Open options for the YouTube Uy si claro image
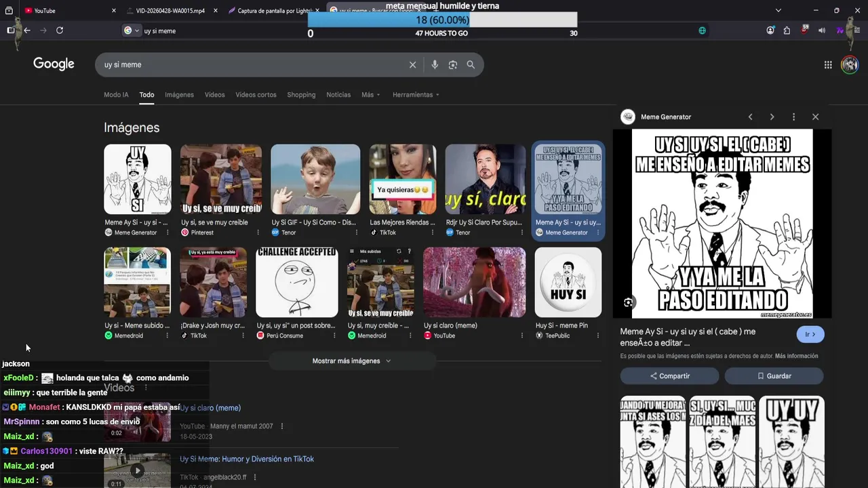The height and width of the screenshot is (488, 868). pyautogui.click(x=521, y=335)
